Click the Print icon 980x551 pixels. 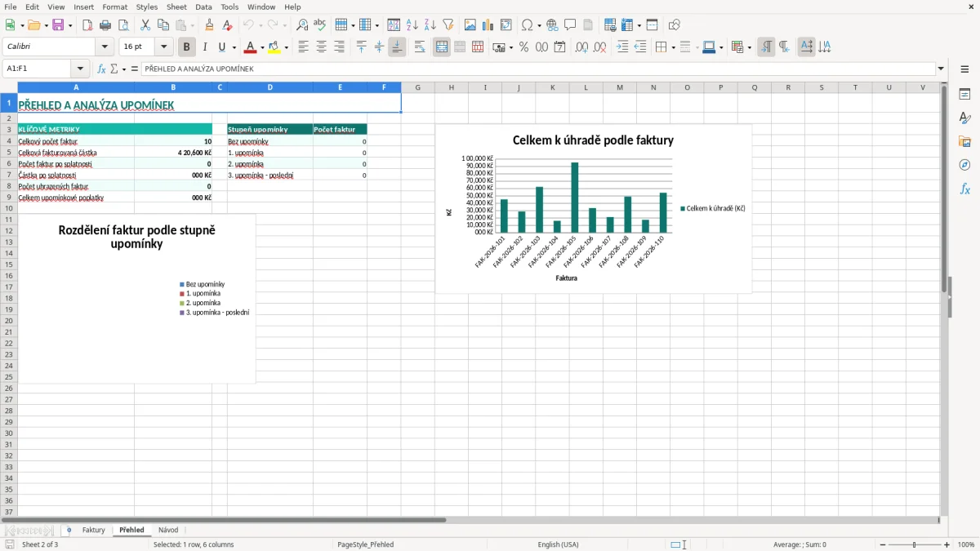pos(105,25)
